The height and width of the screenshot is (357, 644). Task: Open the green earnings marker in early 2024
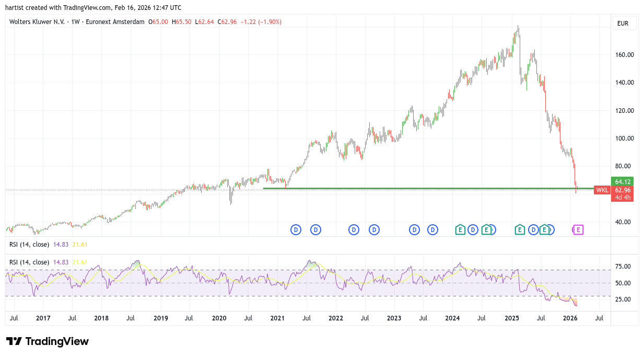tap(460, 229)
